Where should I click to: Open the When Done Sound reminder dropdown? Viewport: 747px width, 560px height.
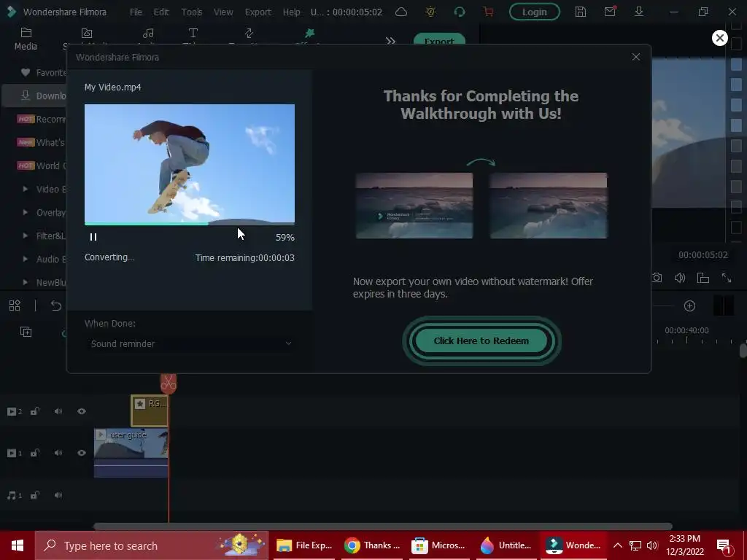point(190,344)
